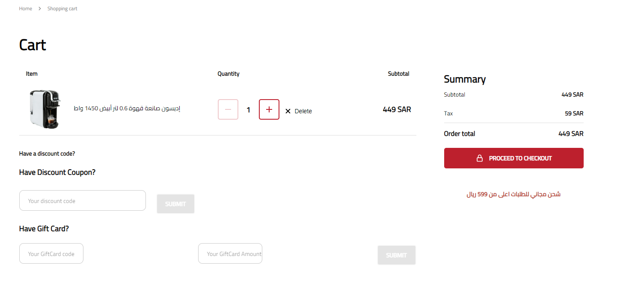Toggle the 'Have Discount Coupon?' heading
The height and width of the screenshot is (300, 644).
57,172
